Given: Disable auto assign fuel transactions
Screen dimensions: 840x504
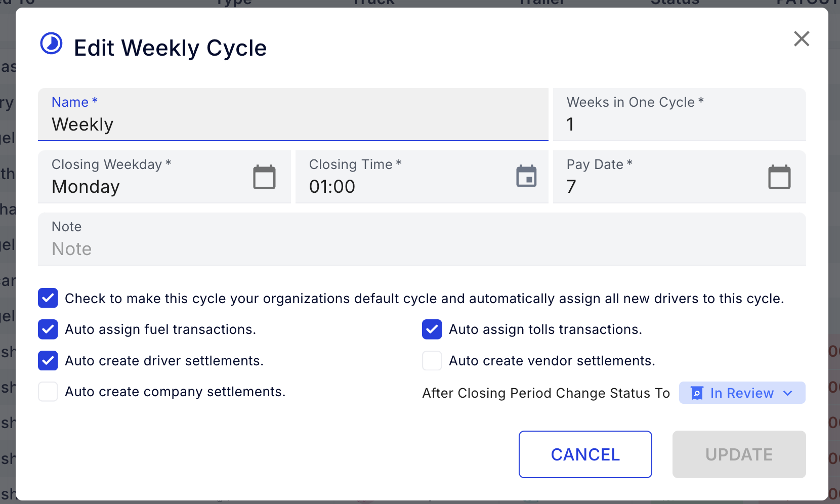Looking at the screenshot, I should click(x=48, y=329).
